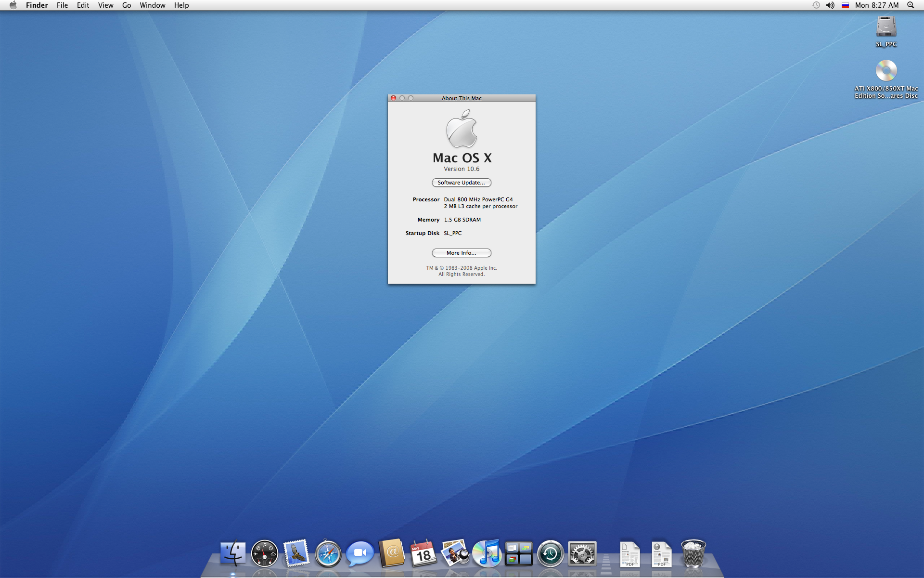
Task: Open Spotlight search magnifier
Action: pyautogui.click(x=911, y=5)
